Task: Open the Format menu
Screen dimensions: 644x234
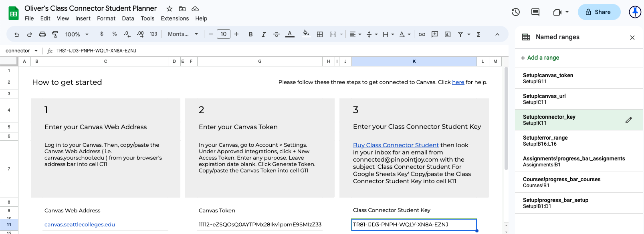Action: tap(106, 18)
